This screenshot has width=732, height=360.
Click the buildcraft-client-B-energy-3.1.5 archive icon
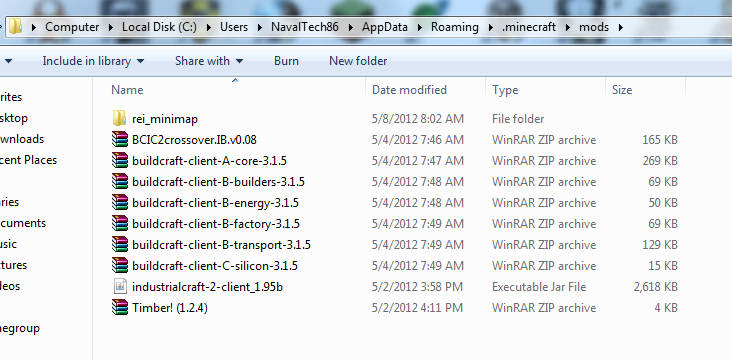point(120,203)
